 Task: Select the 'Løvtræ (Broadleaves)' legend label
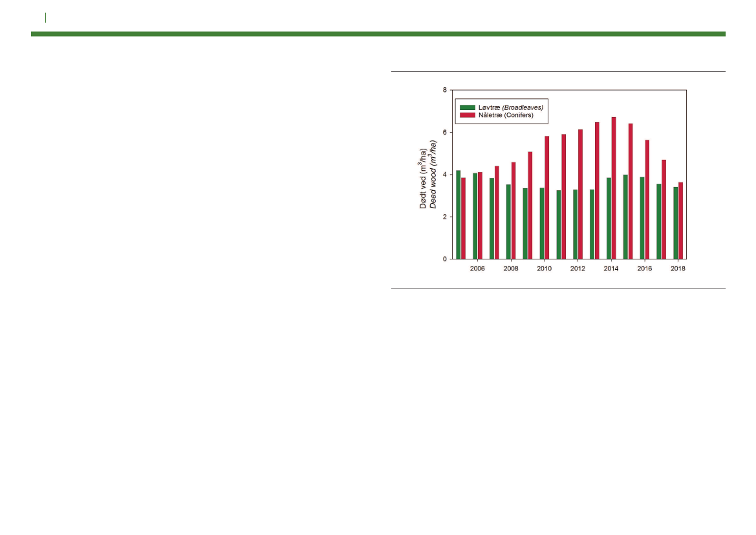(511, 107)
